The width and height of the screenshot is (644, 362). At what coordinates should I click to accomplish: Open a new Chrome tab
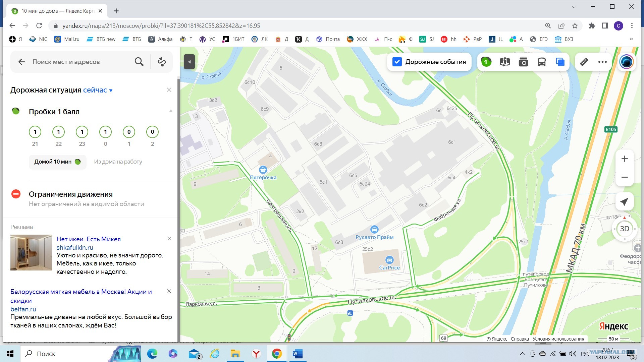pos(116,11)
